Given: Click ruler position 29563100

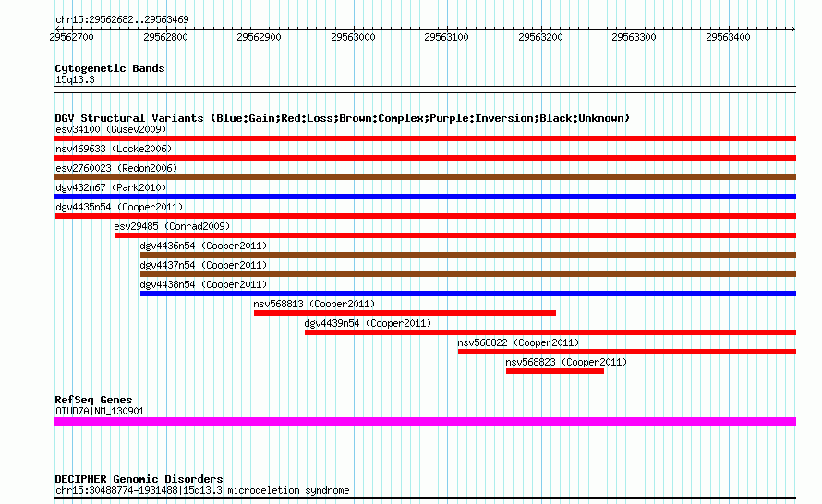Looking at the screenshot, I should point(447,37).
